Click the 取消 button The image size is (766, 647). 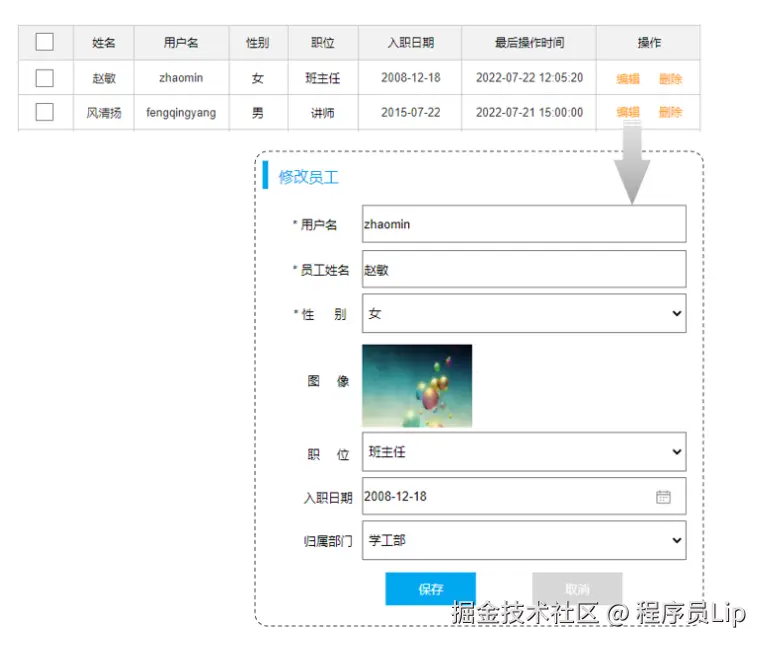point(577,589)
